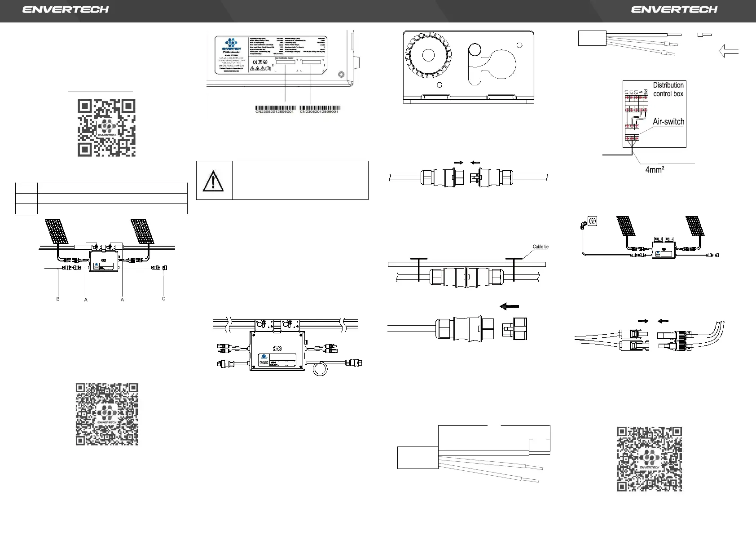The width and height of the screenshot is (756, 535).
Task: Click label 'B' under the system diagram
Action: [x=58, y=299]
